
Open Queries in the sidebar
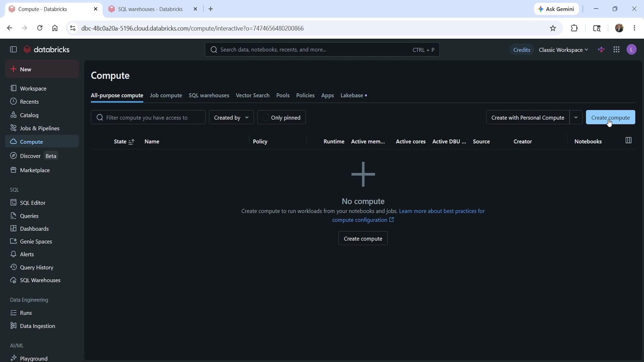click(x=42, y=216)
